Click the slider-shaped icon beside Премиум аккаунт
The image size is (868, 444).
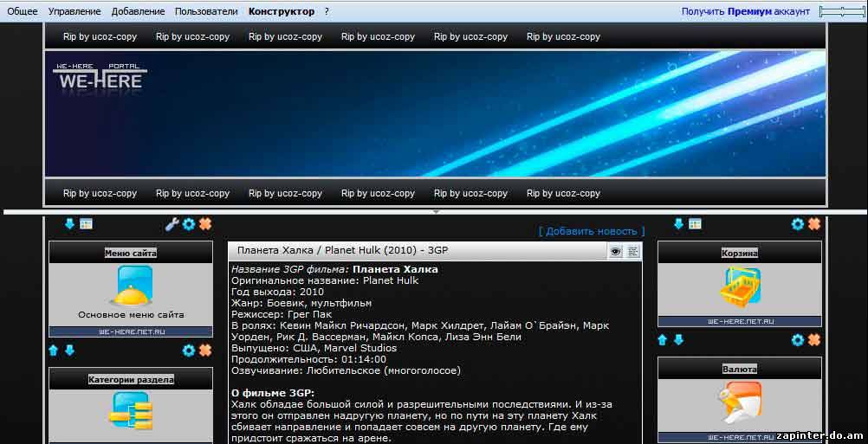pyautogui.click(x=842, y=11)
